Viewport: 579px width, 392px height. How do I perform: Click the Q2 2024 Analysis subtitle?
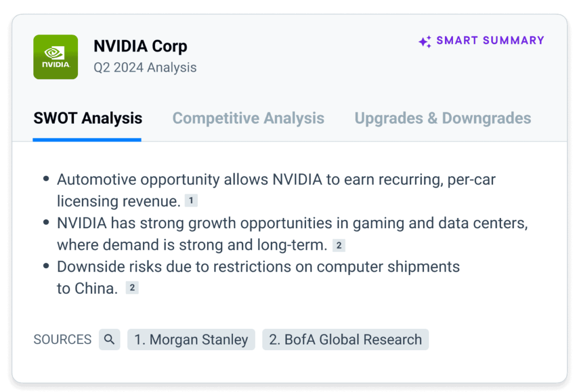(145, 68)
